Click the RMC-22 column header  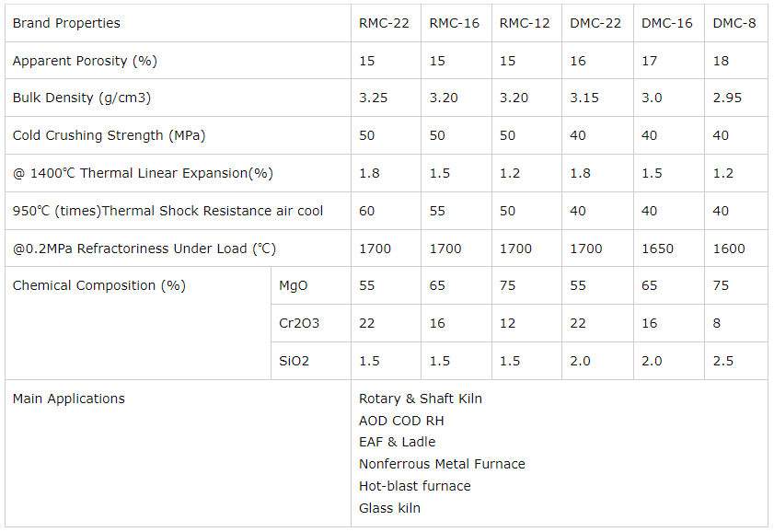point(384,23)
